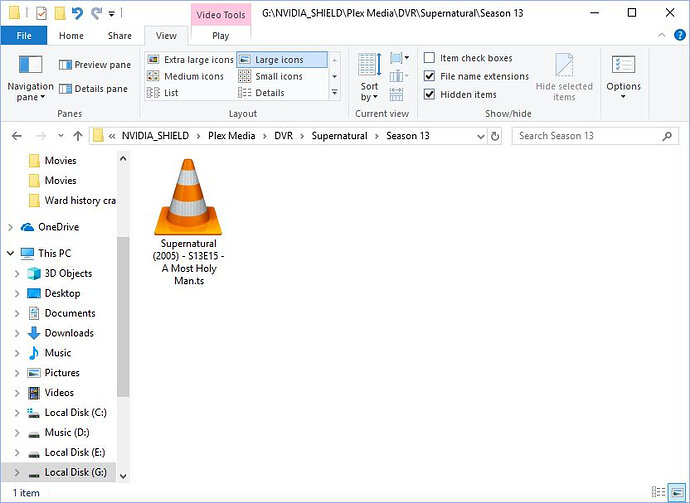This screenshot has width=690, height=503.
Task: Select the Supernatural S13E15 video file
Action: pos(188,222)
